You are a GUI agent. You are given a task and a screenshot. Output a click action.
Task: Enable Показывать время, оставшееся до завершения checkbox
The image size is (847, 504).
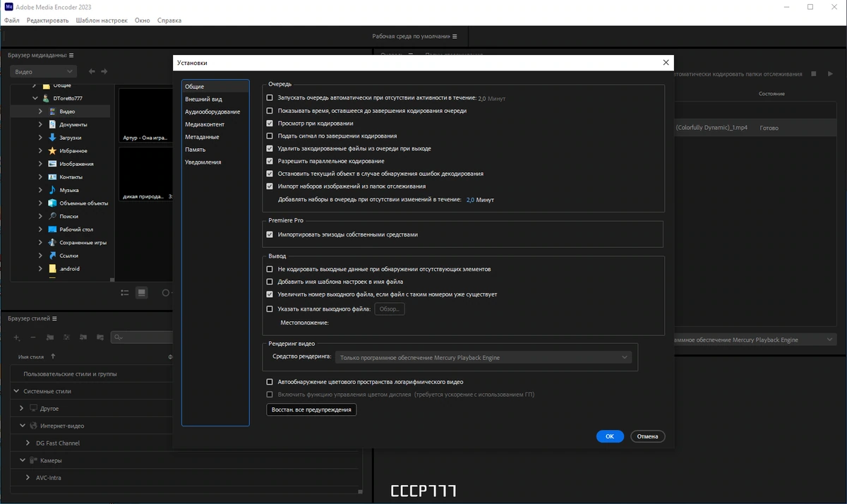click(x=270, y=111)
